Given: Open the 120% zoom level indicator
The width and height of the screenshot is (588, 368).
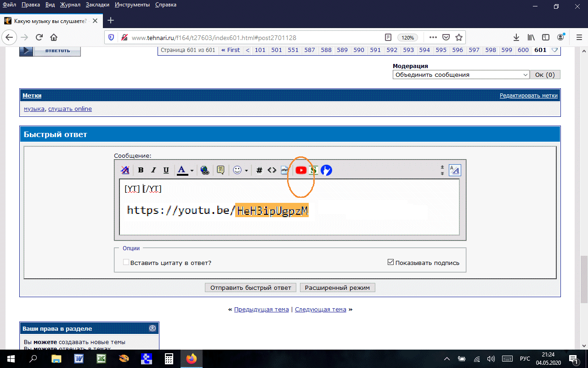Looking at the screenshot, I should (407, 37).
